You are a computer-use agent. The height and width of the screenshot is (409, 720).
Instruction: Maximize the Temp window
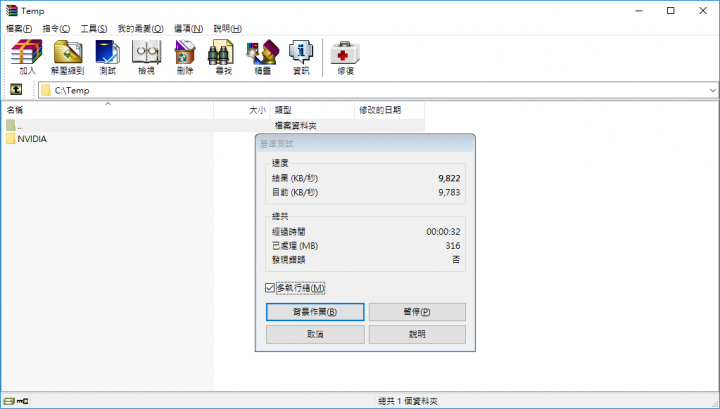pyautogui.click(x=671, y=11)
